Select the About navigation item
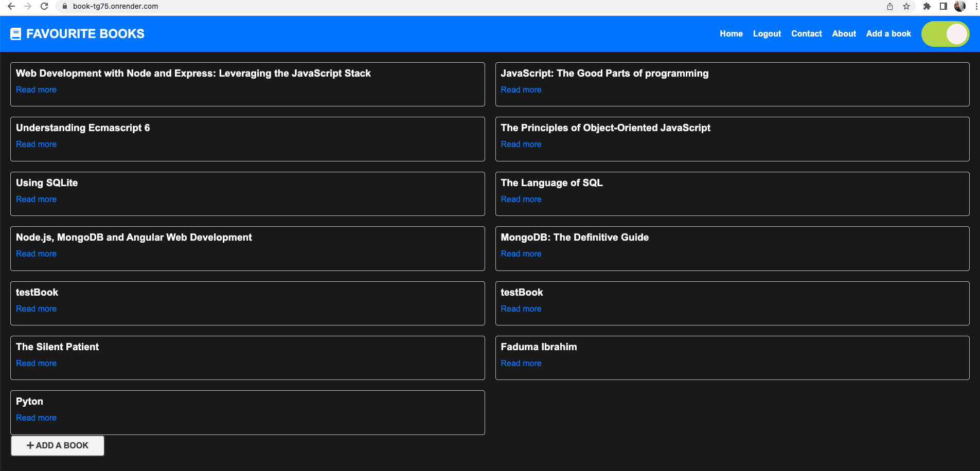This screenshot has width=980, height=471. (844, 33)
